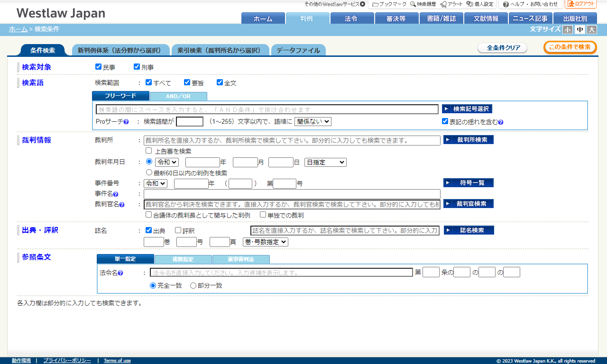The height and width of the screenshot is (364, 607).
Task: Set font size to small (小)
Action: tap(568, 30)
